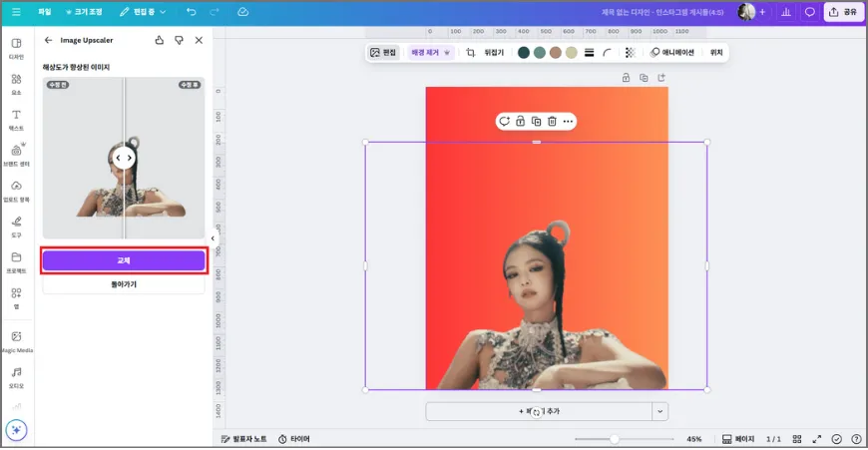Toggle the lock icon on the floating toolbar
Viewport: 868px width, 450px height.
point(520,122)
